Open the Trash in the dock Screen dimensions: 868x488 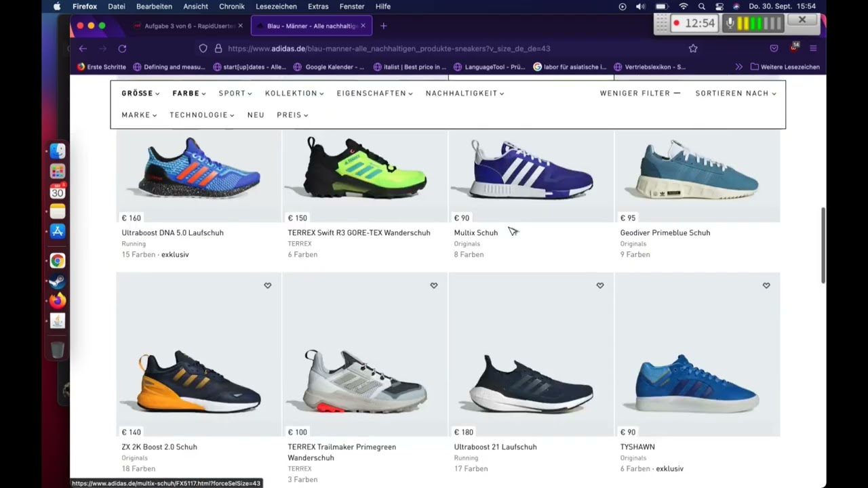[x=58, y=350]
